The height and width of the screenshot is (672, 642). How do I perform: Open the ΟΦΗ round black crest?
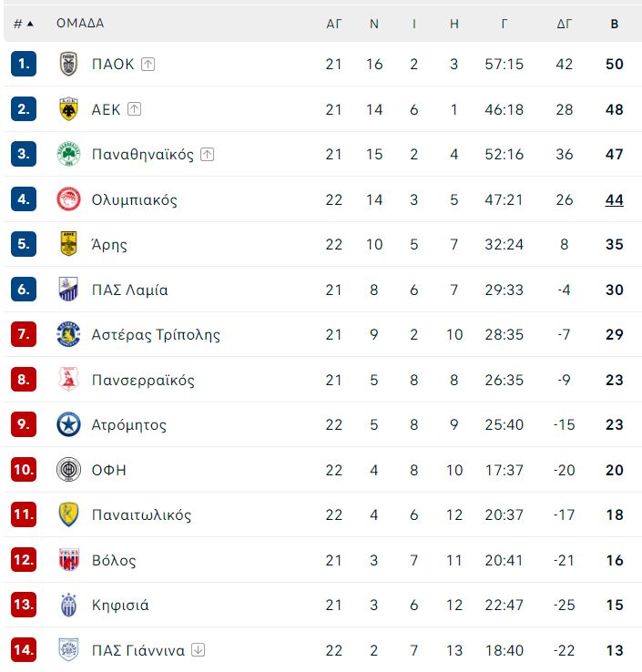tap(68, 470)
